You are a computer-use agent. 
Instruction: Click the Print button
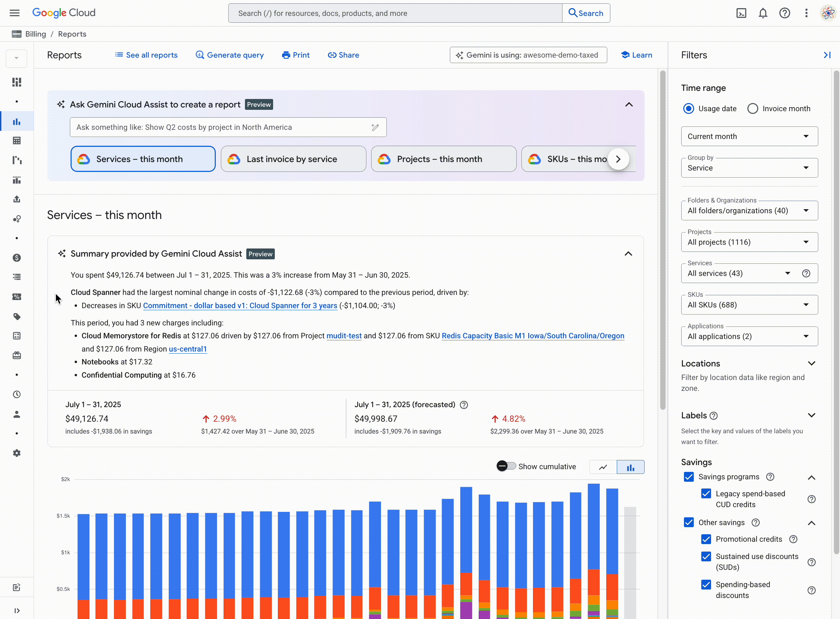[295, 55]
